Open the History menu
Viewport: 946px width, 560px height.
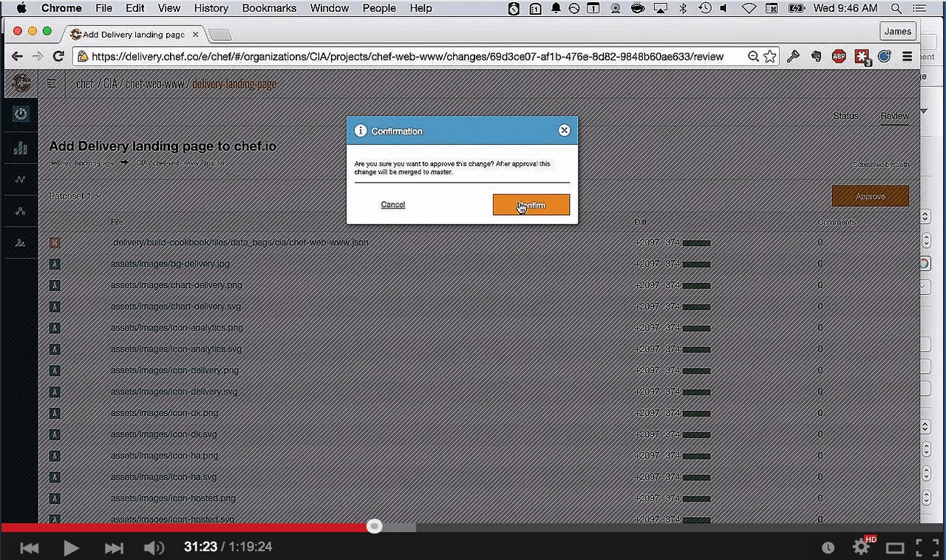click(211, 8)
